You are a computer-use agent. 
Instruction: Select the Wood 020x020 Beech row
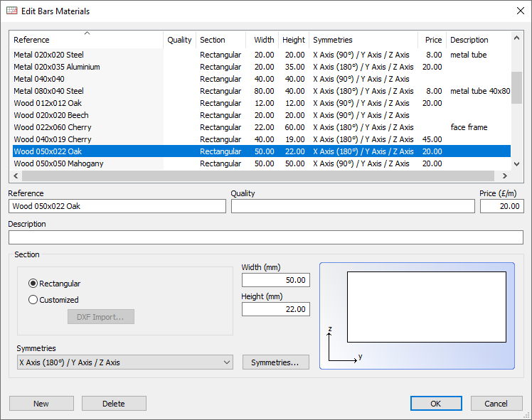point(262,115)
